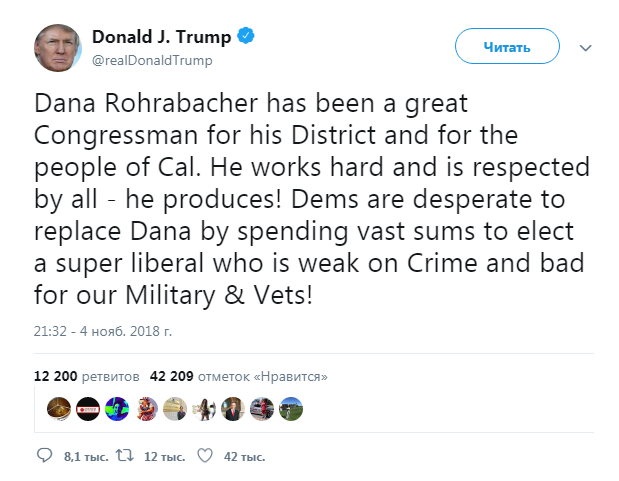This screenshot has height=481, width=619.
Task: Open avatar of man in suit and red tie
Action: (233, 408)
